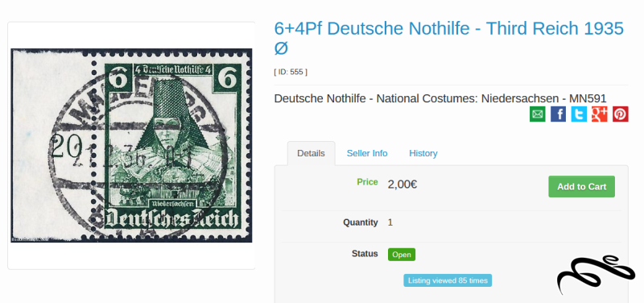Switch to the Seller Info tab
This screenshot has height=303, width=644.
click(x=367, y=153)
